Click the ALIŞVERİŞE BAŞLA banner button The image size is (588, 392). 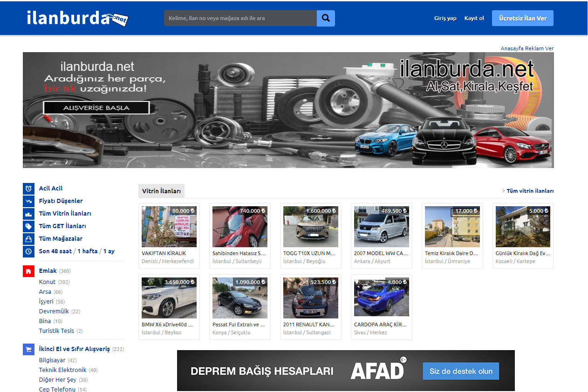96,108
